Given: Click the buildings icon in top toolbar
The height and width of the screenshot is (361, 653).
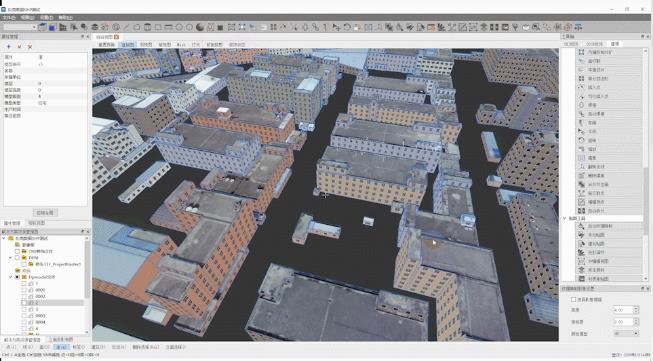Looking at the screenshot, I should click(63, 27).
